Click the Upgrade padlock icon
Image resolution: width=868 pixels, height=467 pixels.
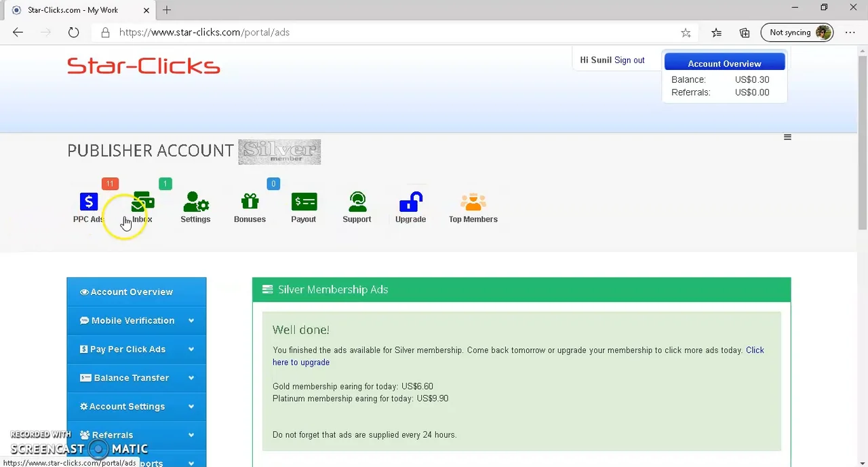coord(410,203)
